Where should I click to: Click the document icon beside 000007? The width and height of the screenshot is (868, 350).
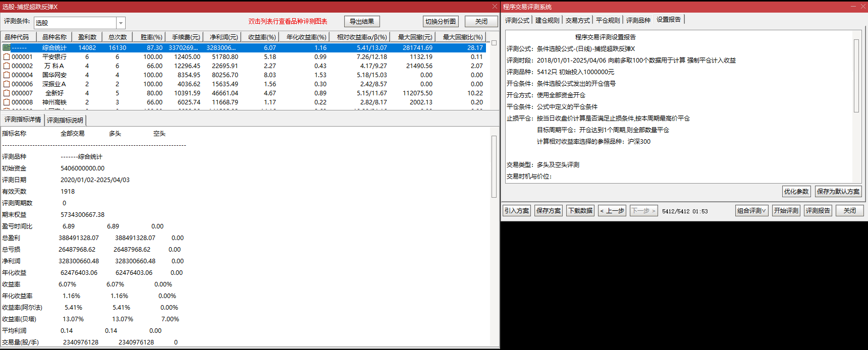(x=7, y=93)
